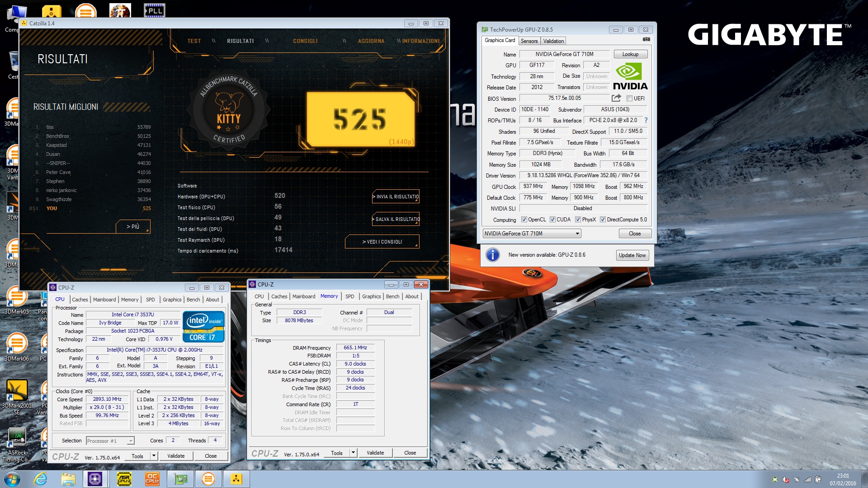Image resolution: width=868 pixels, height=488 pixels.
Task: Click the Show Desktop strip on the taskbar
Action: 864,479
